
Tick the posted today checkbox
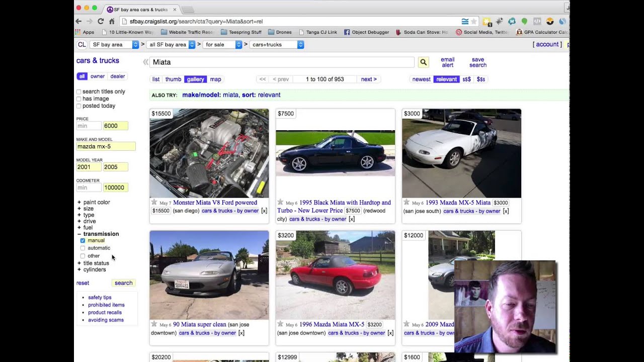(x=78, y=106)
